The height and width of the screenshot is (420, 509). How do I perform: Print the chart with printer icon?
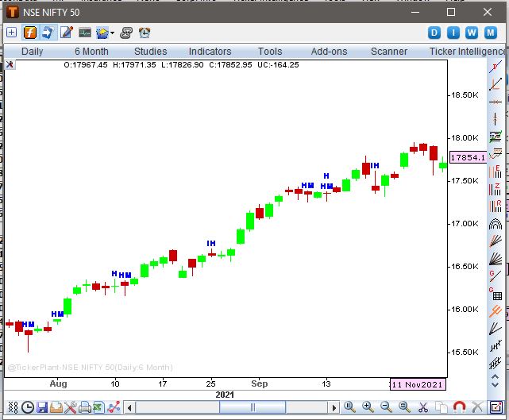point(85,407)
